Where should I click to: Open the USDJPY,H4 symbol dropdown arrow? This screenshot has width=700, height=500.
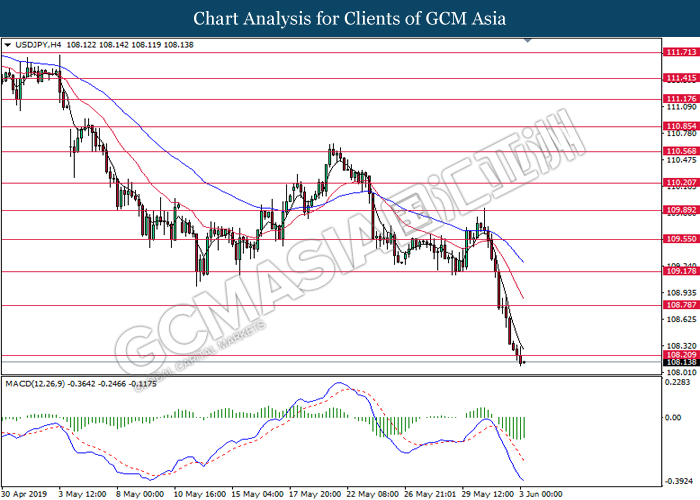pyautogui.click(x=7, y=45)
